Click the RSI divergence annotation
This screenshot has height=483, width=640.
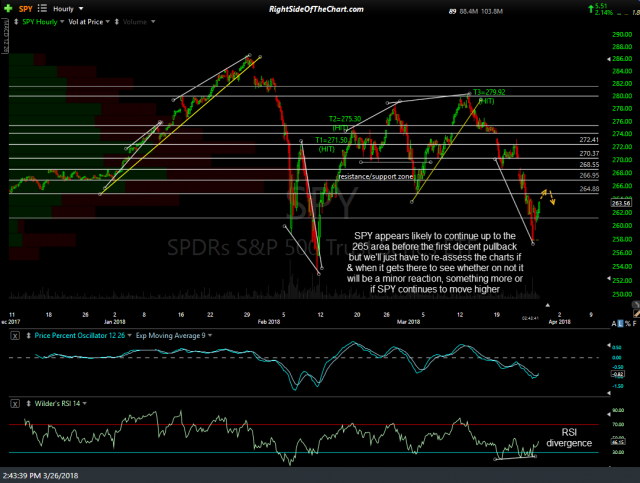pos(569,438)
